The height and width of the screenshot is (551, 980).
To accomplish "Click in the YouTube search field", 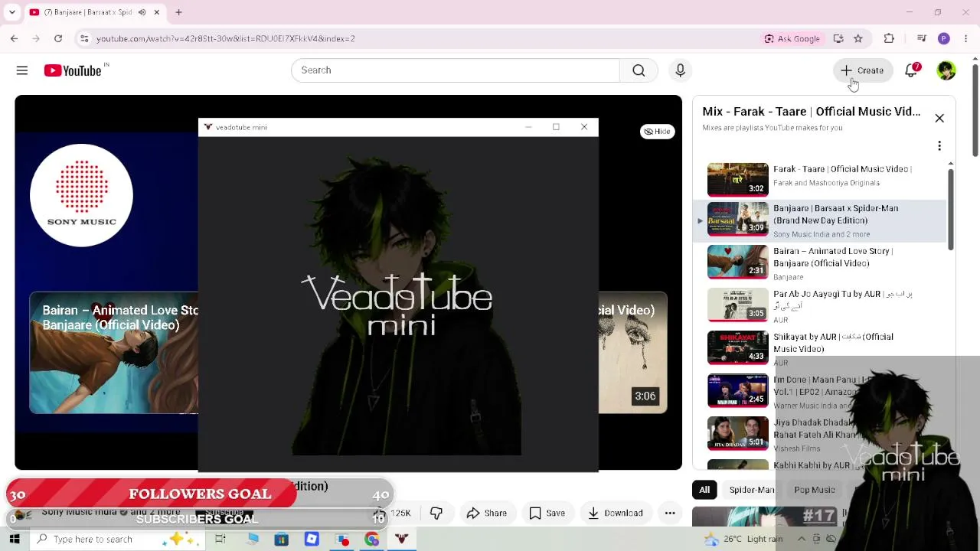I will click(455, 70).
